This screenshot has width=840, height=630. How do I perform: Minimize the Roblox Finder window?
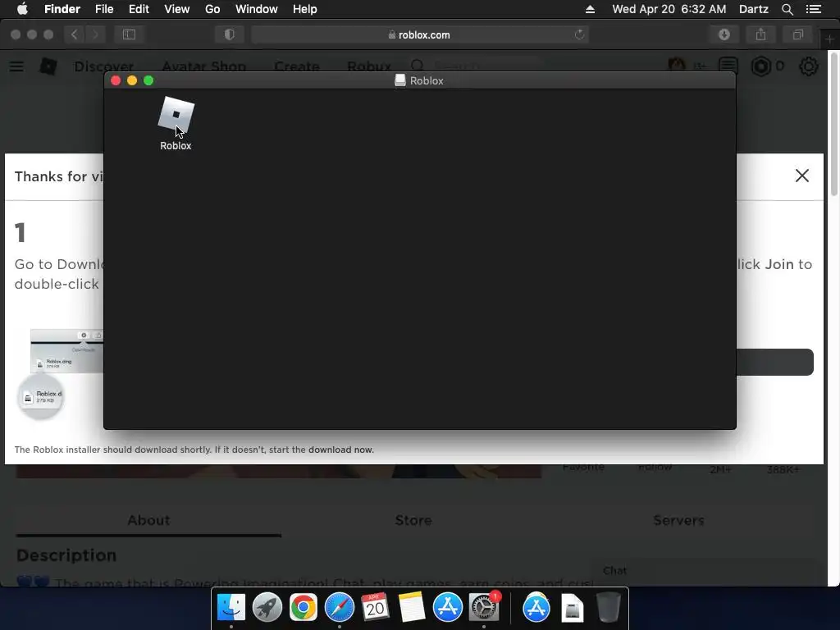pos(132,80)
